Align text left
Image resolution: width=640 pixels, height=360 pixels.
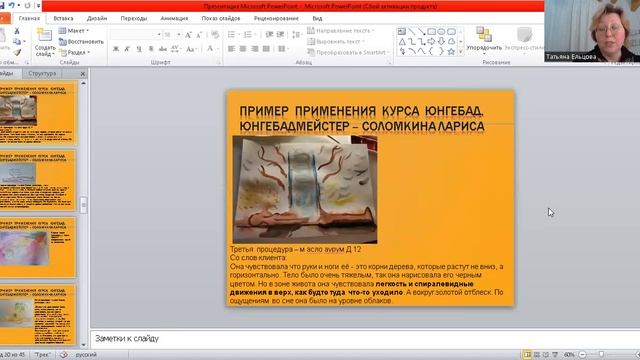231,49
